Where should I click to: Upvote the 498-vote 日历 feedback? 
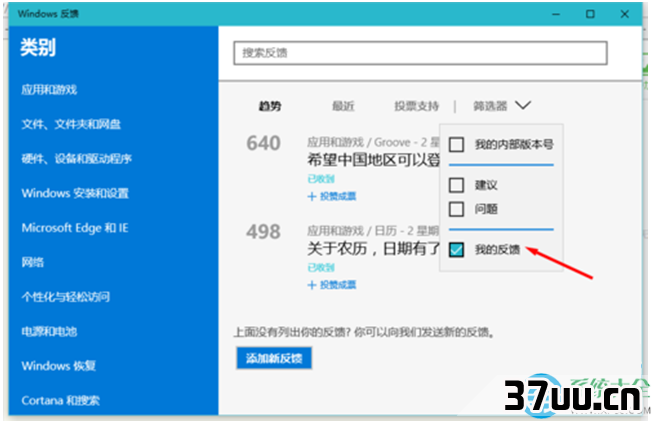[x=332, y=285]
